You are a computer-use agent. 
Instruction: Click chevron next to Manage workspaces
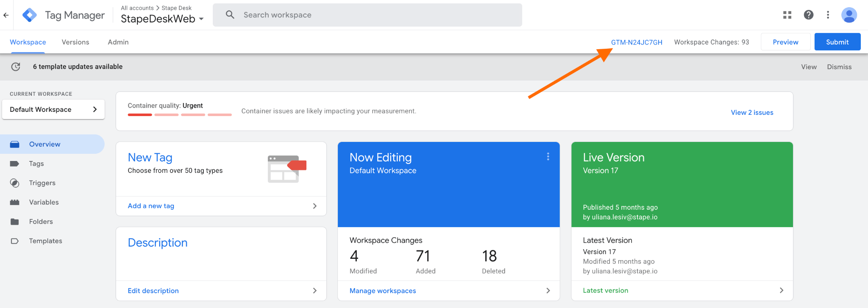coord(548,291)
